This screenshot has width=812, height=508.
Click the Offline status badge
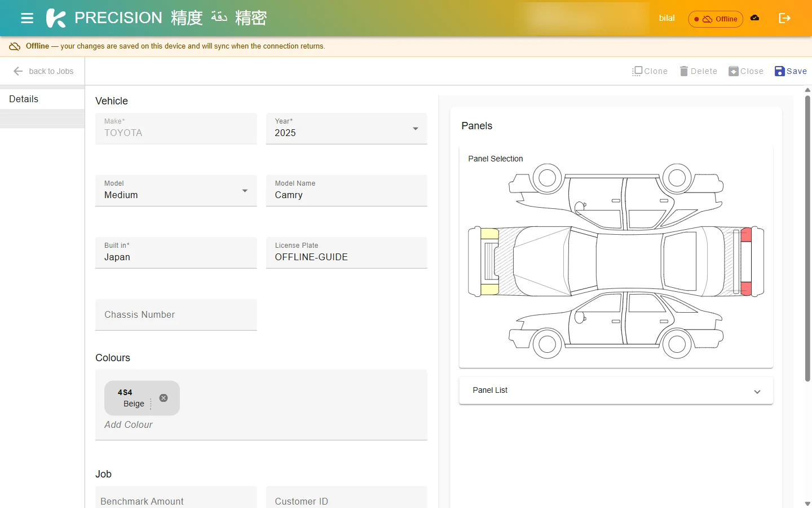click(716, 19)
